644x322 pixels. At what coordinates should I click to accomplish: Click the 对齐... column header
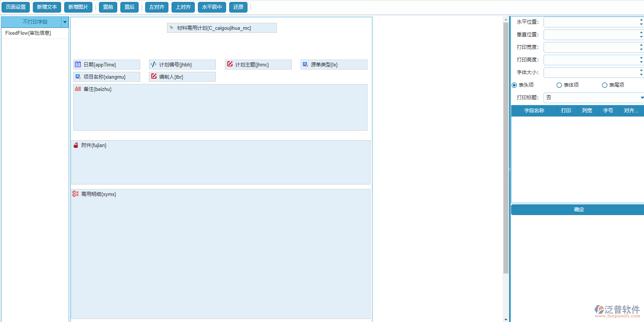(x=631, y=111)
